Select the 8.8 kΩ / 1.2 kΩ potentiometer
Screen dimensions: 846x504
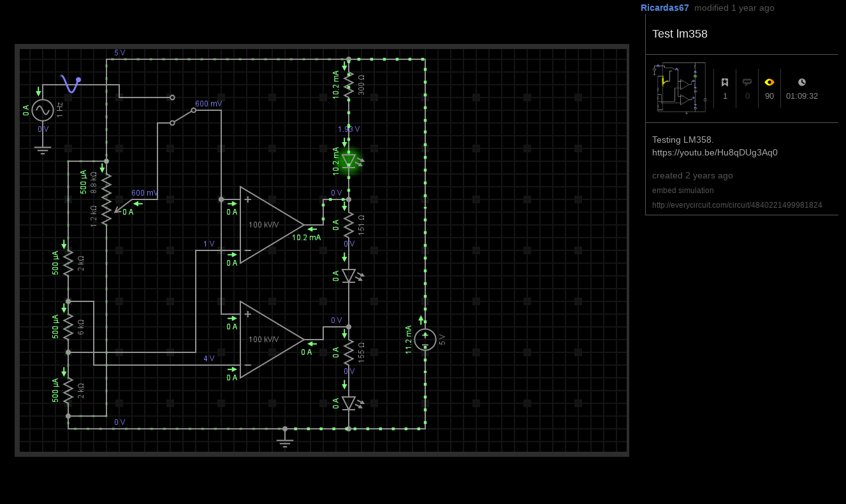coord(106,199)
